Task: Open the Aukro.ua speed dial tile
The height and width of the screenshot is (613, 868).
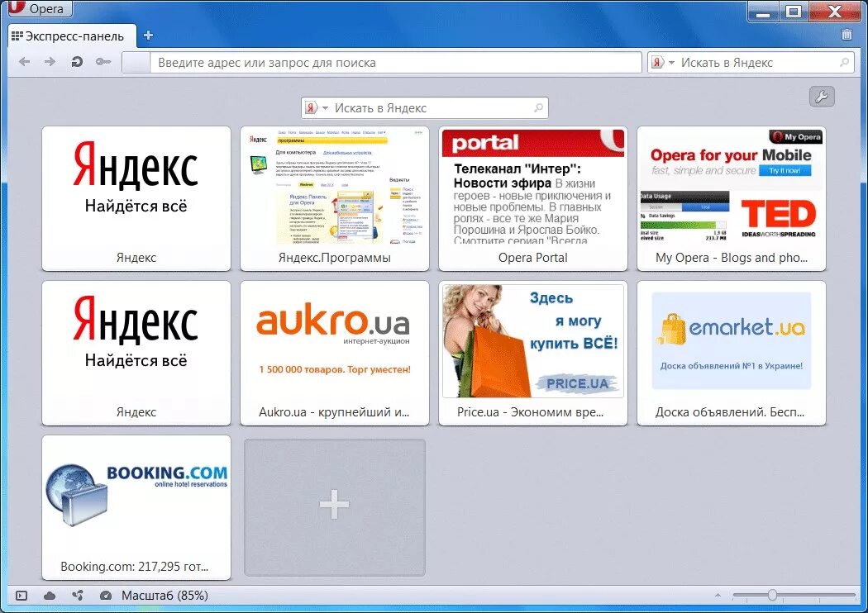Action: click(x=334, y=353)
